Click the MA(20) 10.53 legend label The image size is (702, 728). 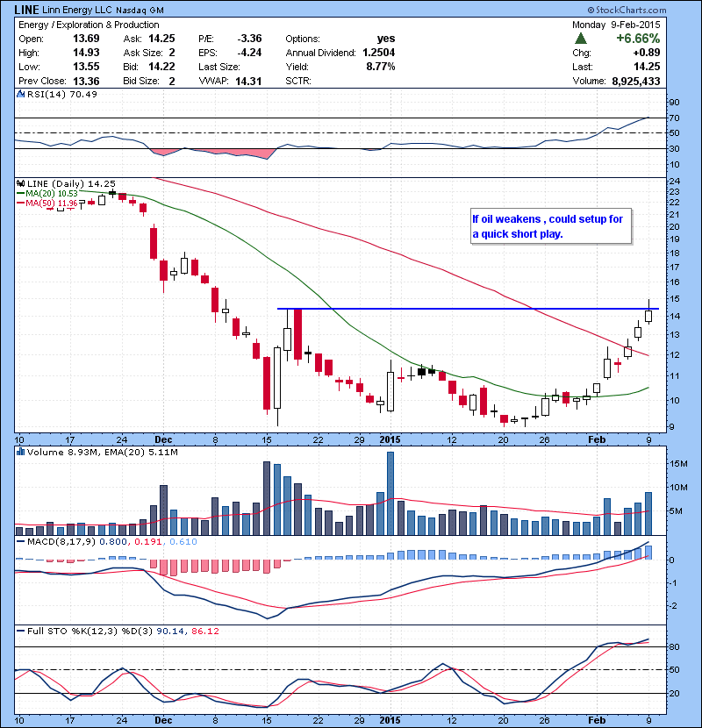(x=51, y=194)
